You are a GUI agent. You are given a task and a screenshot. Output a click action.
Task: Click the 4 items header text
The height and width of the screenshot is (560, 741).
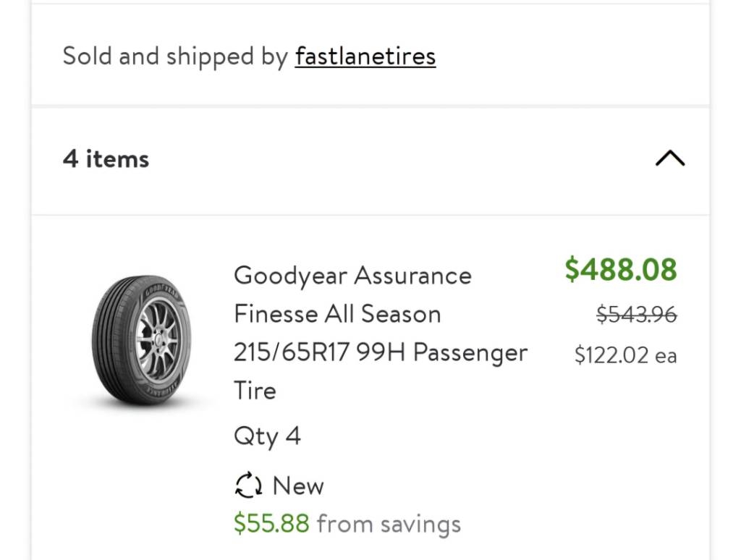point(106,158)
